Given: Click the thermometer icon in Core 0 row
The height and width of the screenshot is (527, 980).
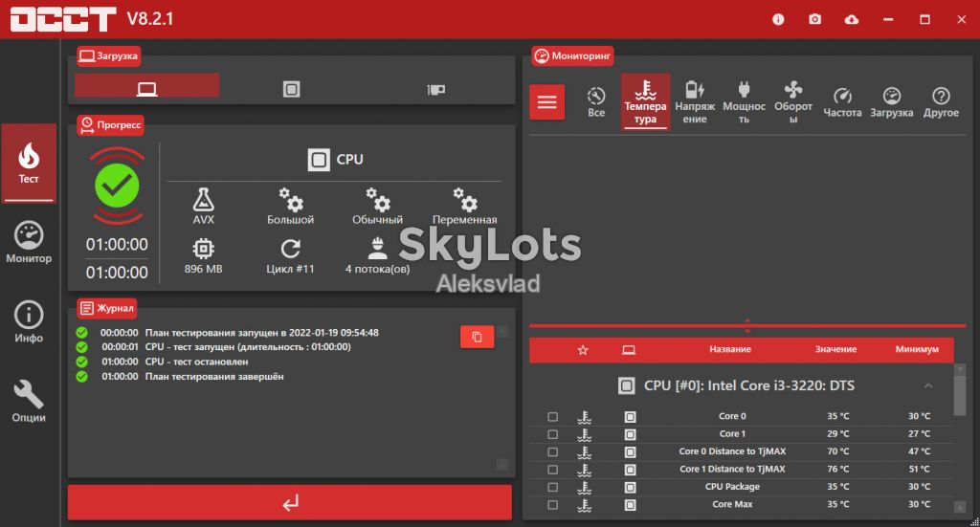Looking at the screenshot, I should (x=585, y=416).
